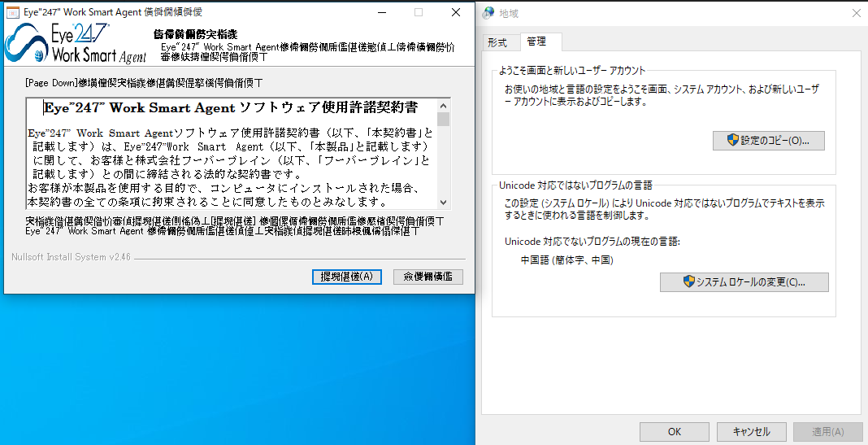Click the Unicode 対応ではないプログラムの言語 group label
The image size is (868, 445).
[575, 185]
